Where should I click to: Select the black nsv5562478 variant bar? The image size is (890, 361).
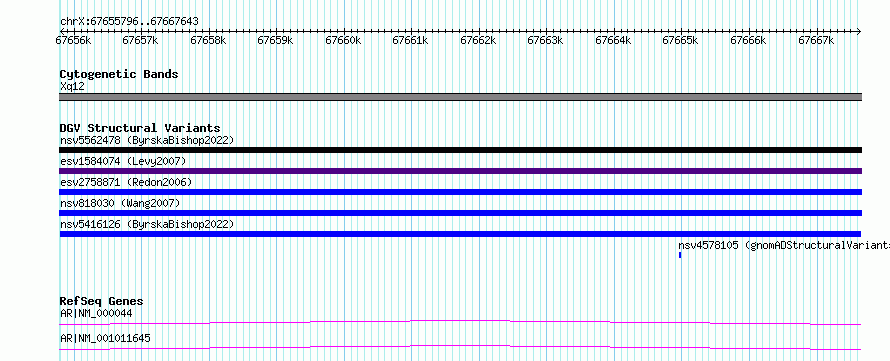[460, 150]
